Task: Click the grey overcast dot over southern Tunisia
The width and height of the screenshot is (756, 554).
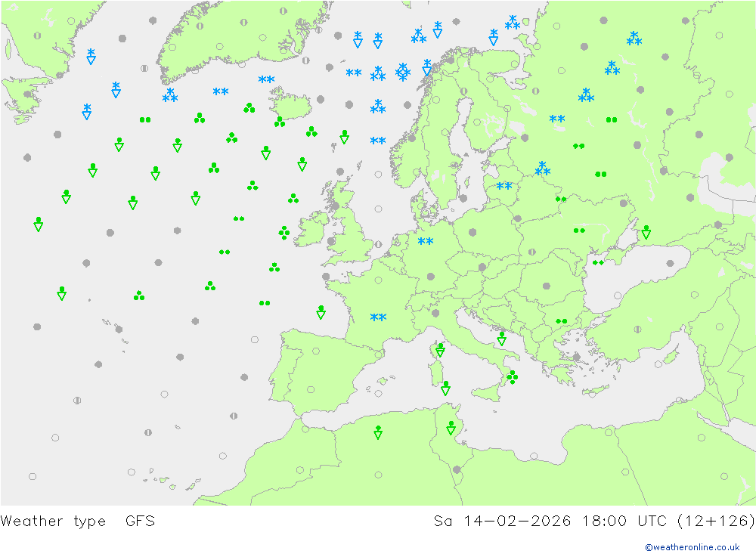Action: tap(457, 469)
